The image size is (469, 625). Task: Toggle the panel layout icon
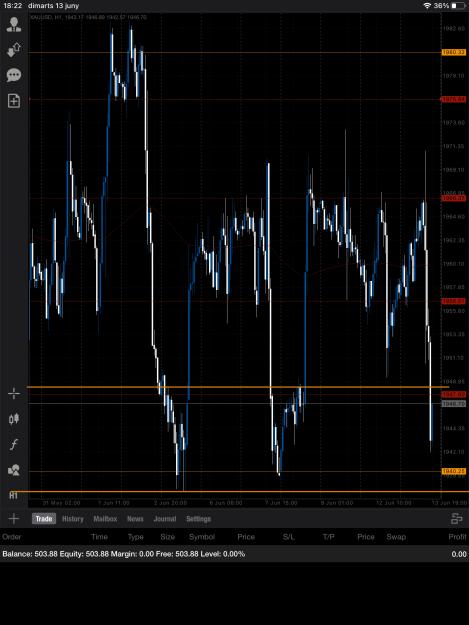click(456, 519)
